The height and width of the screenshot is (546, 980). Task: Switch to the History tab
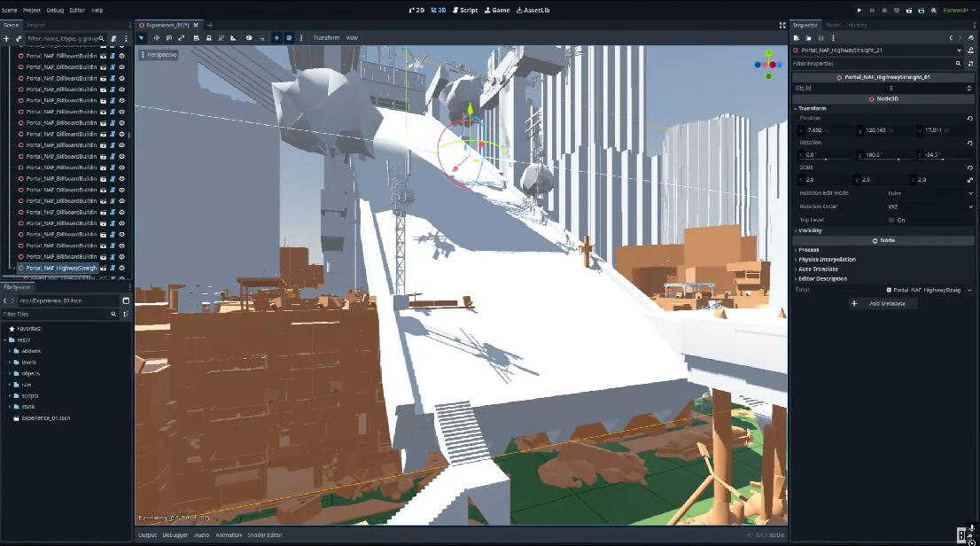coord(858,25)
